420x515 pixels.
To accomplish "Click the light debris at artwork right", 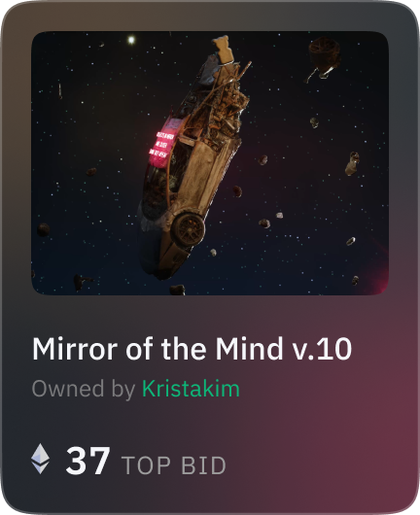I will pyautogui.click(x=352, y=163).
